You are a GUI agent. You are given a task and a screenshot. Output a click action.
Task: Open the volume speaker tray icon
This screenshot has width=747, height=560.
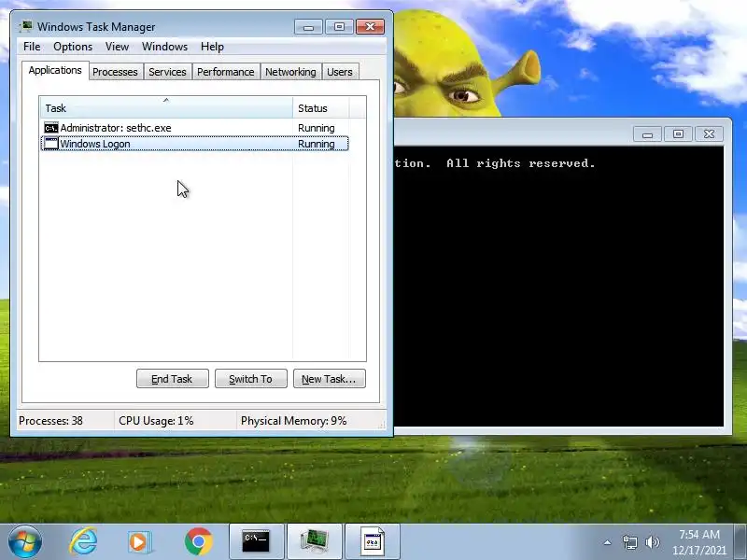pos(652,542)
